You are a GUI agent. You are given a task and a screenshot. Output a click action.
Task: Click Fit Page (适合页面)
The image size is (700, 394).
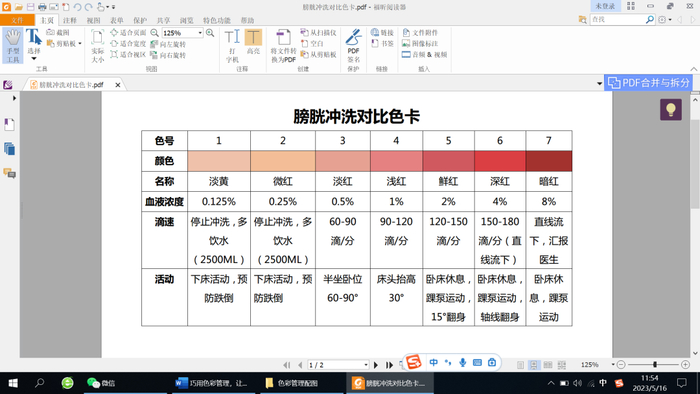pos(128,33)
